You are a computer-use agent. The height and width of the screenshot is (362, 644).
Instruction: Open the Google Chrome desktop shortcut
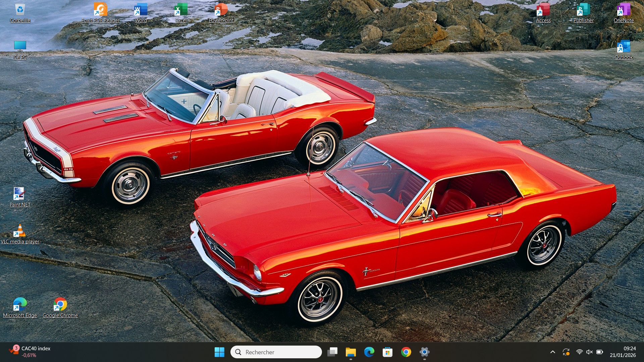(x=60, y=308)
